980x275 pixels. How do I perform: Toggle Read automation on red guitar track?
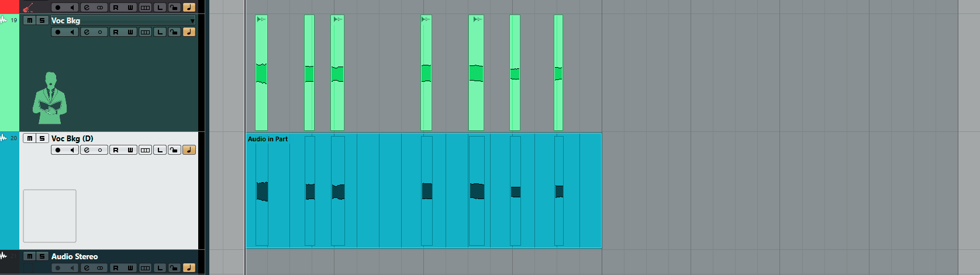[x=116, y=8]
